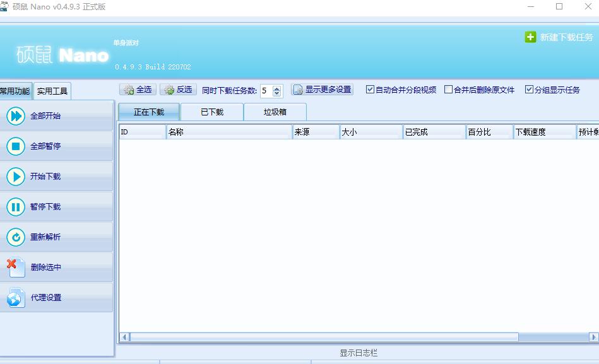Sort by the 名称 column header
The height and width of the screenshot is (364, 599).
tap(229, 132)
